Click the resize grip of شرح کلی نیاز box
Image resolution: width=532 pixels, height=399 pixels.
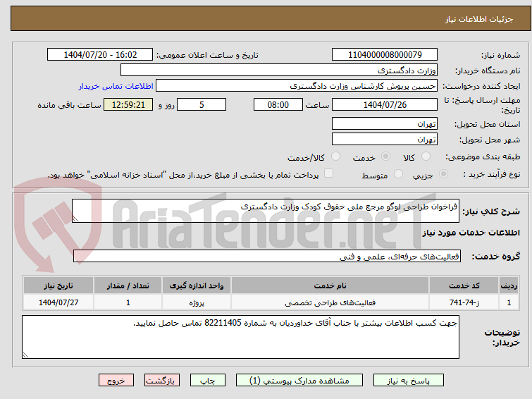(75, 219)
